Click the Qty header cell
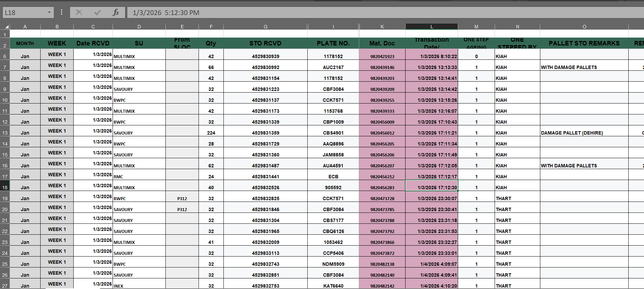Image resolution: width=644 pixels, height=289 pixels. point(211,43)
